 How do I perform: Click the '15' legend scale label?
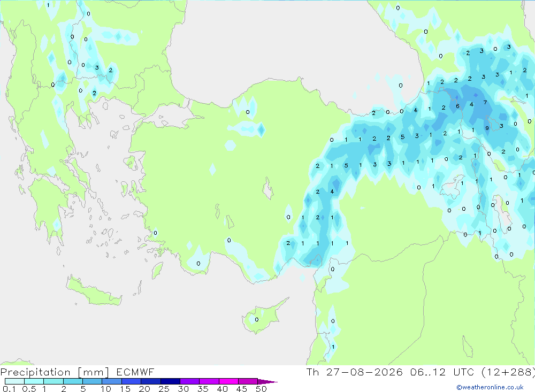pos(125,389)
